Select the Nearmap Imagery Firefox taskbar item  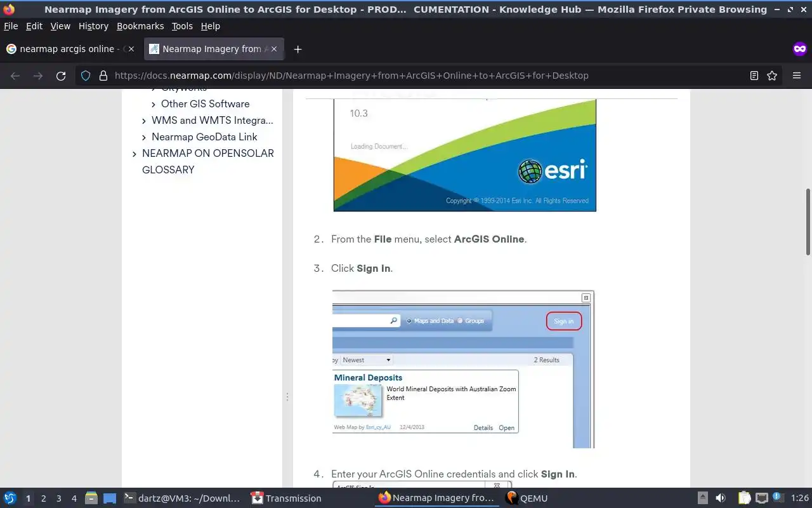tap(436, 498)
